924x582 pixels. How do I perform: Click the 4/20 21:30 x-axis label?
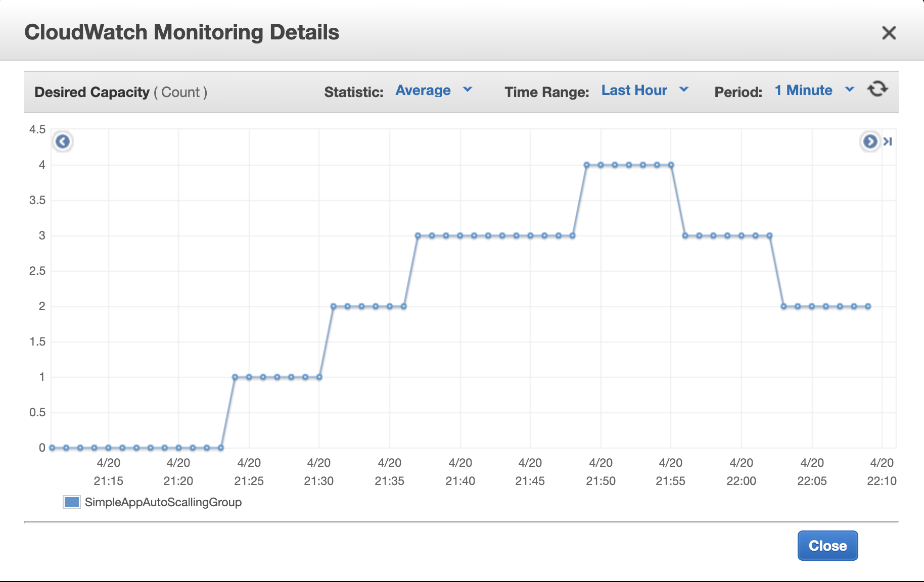(318, 472)
